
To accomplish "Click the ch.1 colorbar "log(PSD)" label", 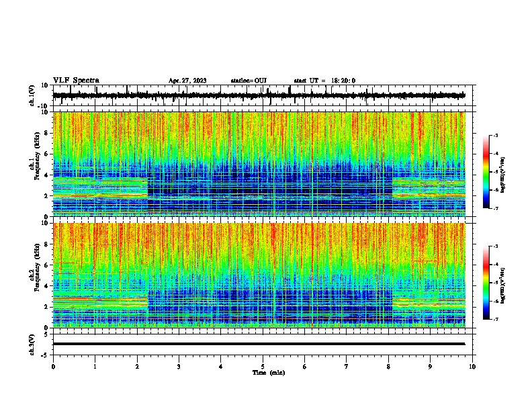I will click(502, 175).
